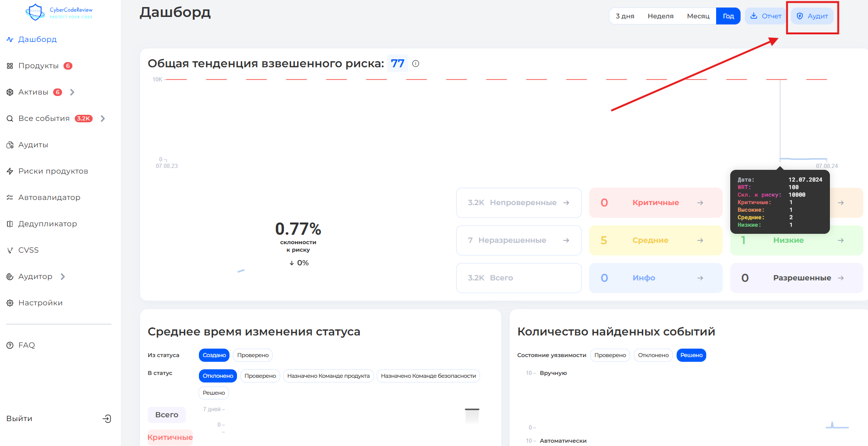
Task: Open the Непроверенные events card
Action: pyautogui.click(x=518, y=203)
